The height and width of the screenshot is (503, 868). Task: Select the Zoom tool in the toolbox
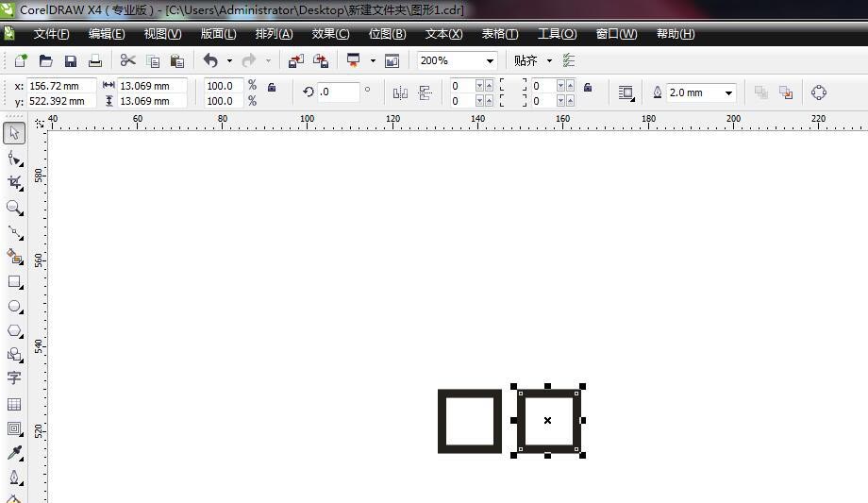click(14, 208)
